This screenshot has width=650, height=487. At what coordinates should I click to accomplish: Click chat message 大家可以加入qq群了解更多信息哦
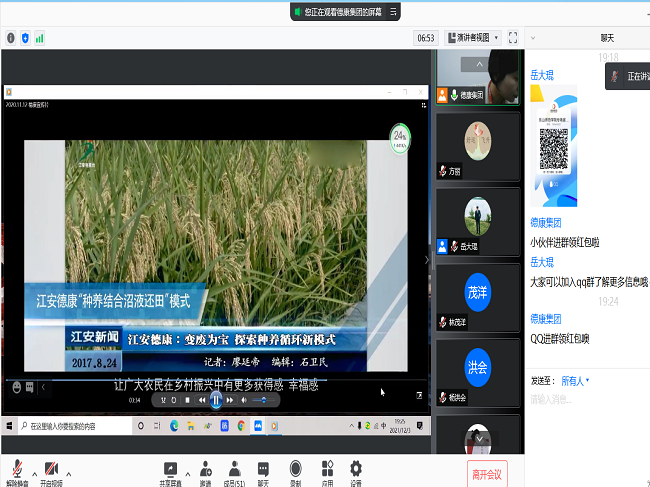click(589, 282)
